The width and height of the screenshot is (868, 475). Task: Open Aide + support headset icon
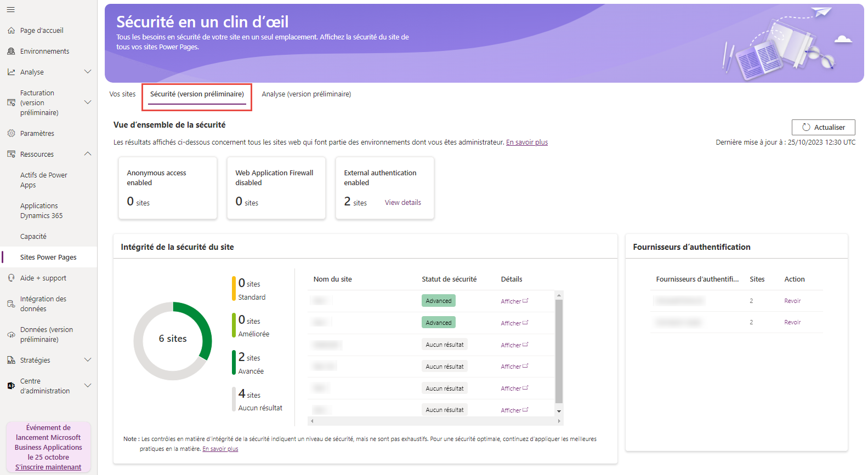tap(11, 278)
